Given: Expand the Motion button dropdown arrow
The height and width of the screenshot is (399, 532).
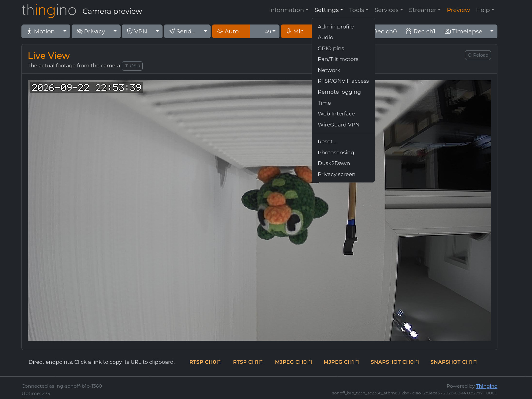Looking at the screenshot, I should tap(65, 32).
